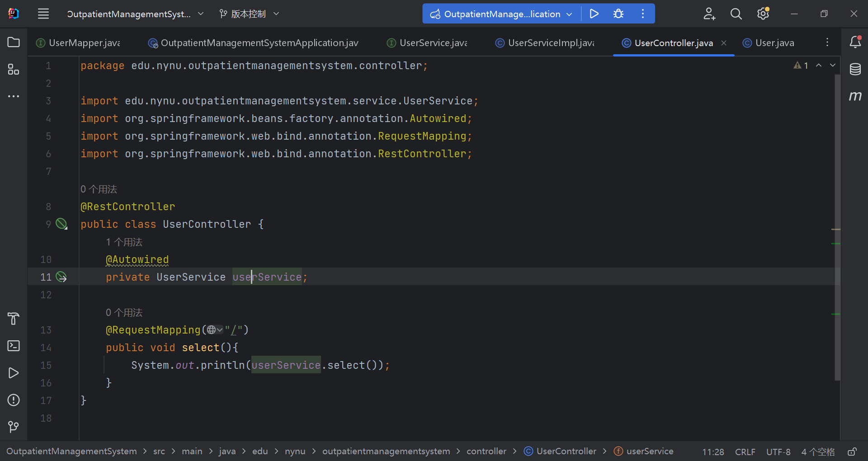Click the '1 个用法' hint above @Autowired
Image resolution: width=868 pixels, height=461 pixels.
[124, 242]
